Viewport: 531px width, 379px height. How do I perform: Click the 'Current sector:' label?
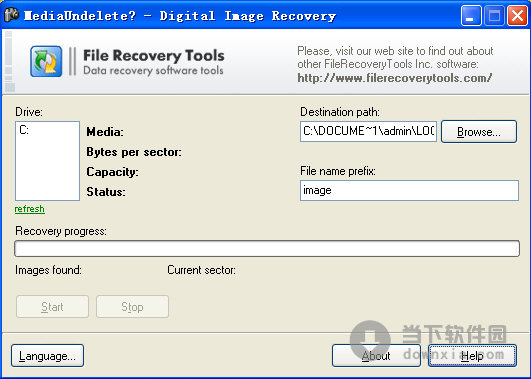click(x=201, y=270)
